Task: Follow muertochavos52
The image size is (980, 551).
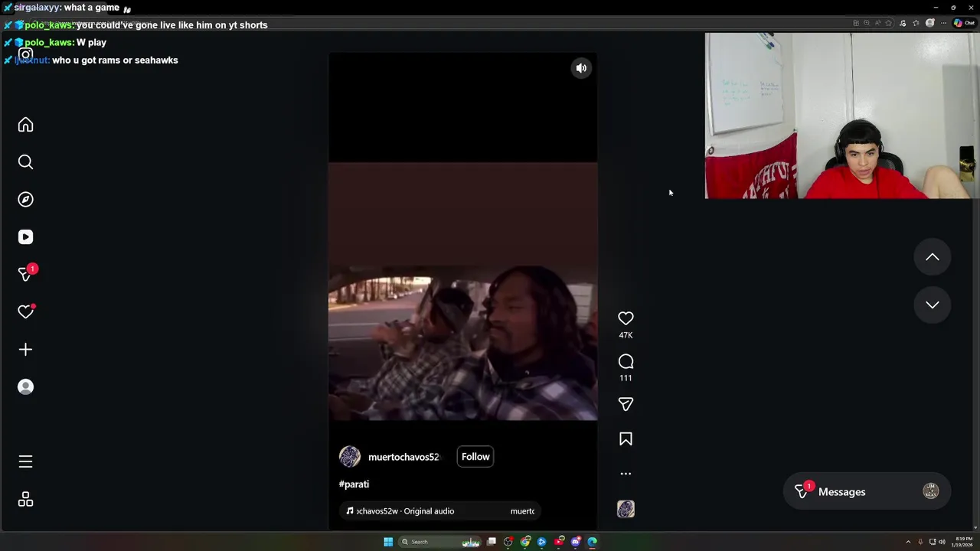Action: [475, 457]
